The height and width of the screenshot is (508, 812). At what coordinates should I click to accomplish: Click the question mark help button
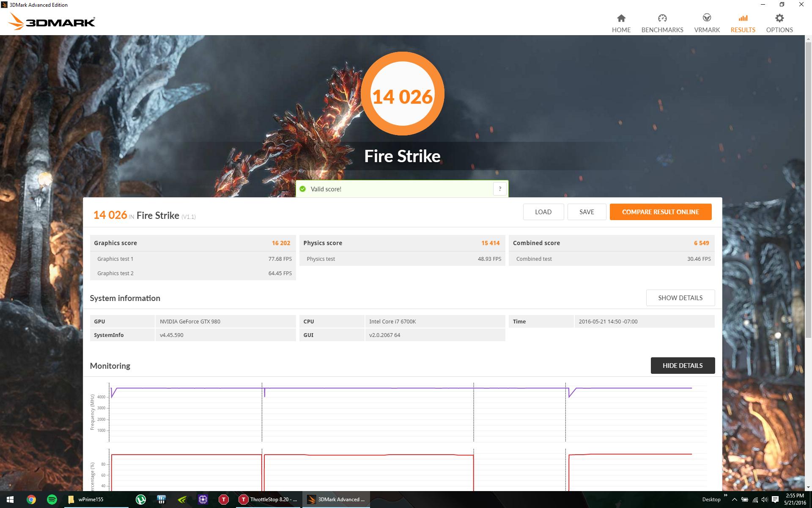point(500,189)
